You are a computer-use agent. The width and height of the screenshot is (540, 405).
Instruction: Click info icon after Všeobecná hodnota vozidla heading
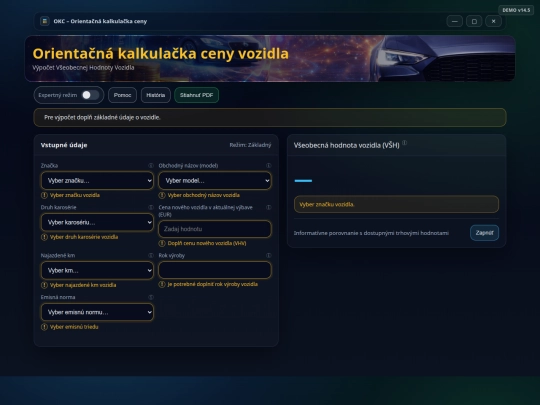(x=405, y=143)
